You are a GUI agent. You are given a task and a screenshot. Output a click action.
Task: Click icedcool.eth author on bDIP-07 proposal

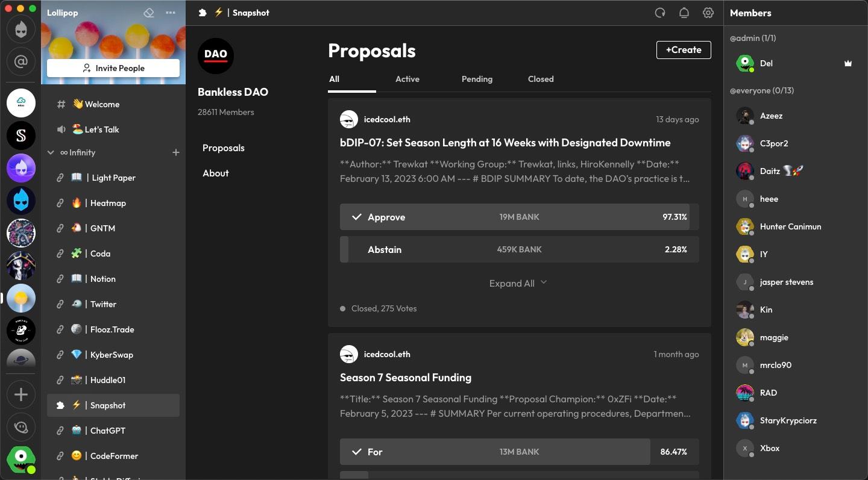point(387,119)
